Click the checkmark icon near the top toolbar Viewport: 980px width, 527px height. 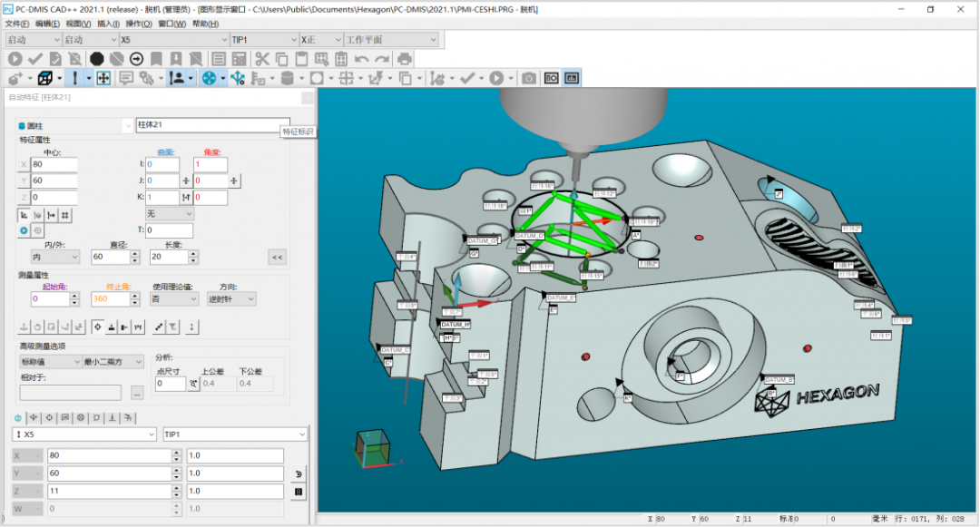[35, 59]
